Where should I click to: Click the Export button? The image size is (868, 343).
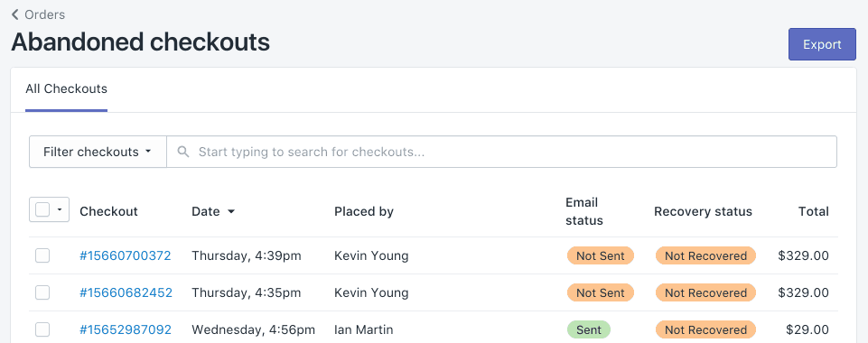822,44
